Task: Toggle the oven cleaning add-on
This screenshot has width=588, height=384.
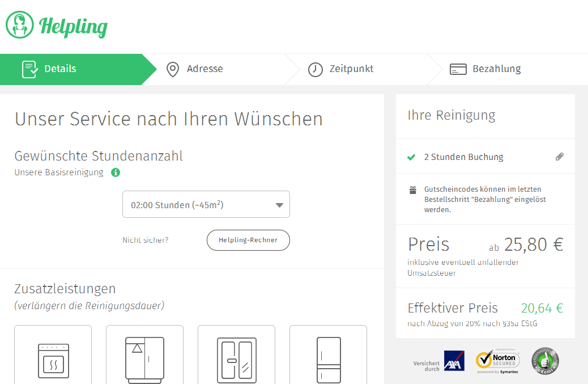Action: pyautogui.click(x=53, y=357)
